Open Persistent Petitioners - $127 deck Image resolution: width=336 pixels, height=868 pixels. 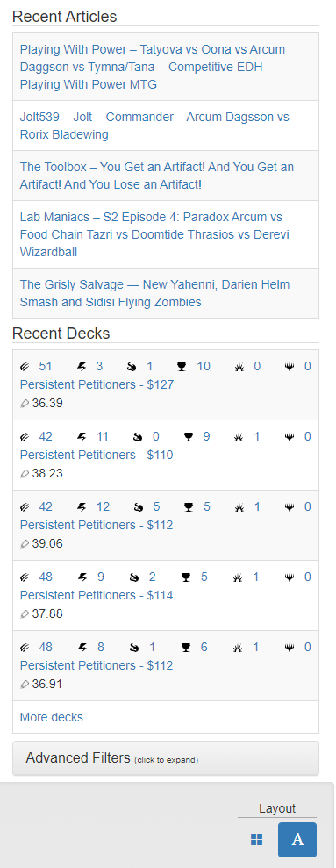pos(97,384)
